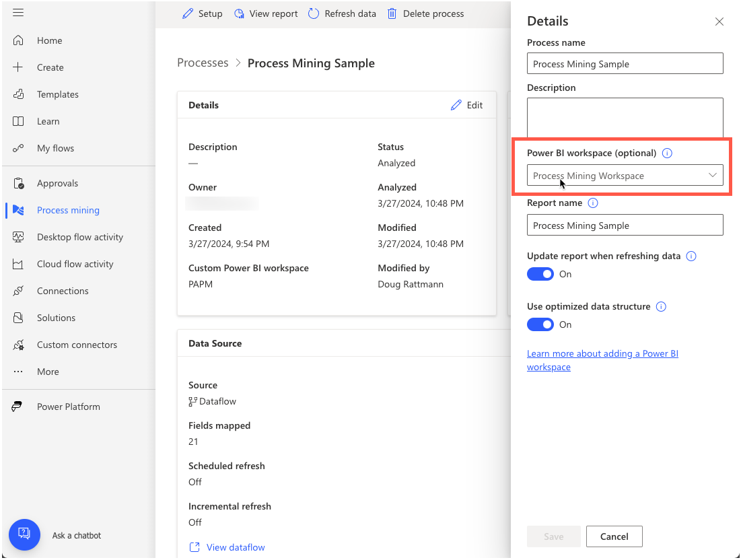Click the Report name info icon
The height and width of the screenshot is (560, 741).
pyautogui.click(x=592, y=203)
